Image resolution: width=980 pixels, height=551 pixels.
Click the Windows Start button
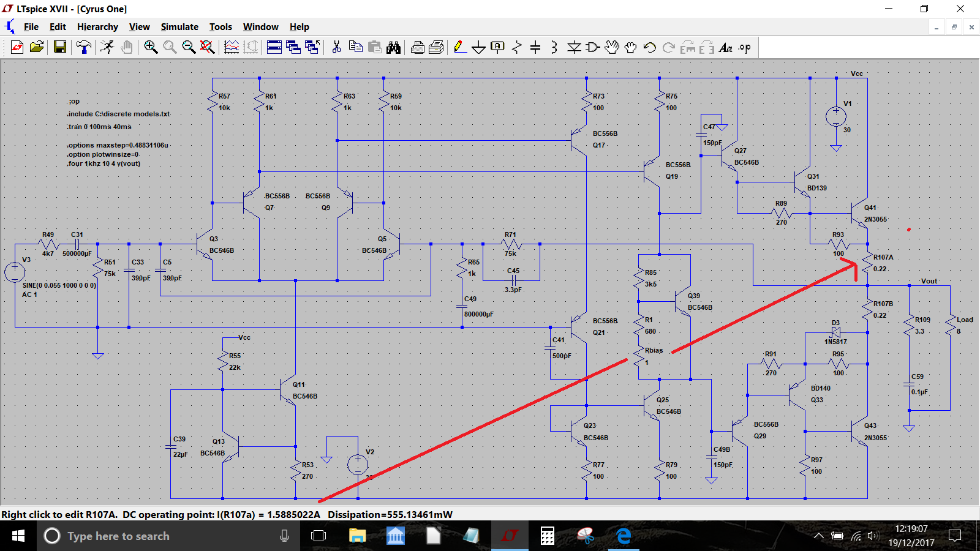(x=18, y=536)
